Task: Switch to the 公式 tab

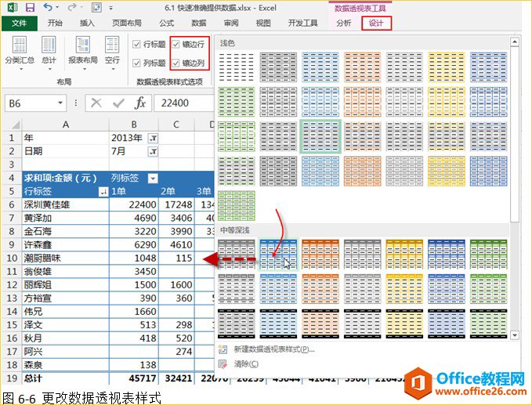Action: 167,23
